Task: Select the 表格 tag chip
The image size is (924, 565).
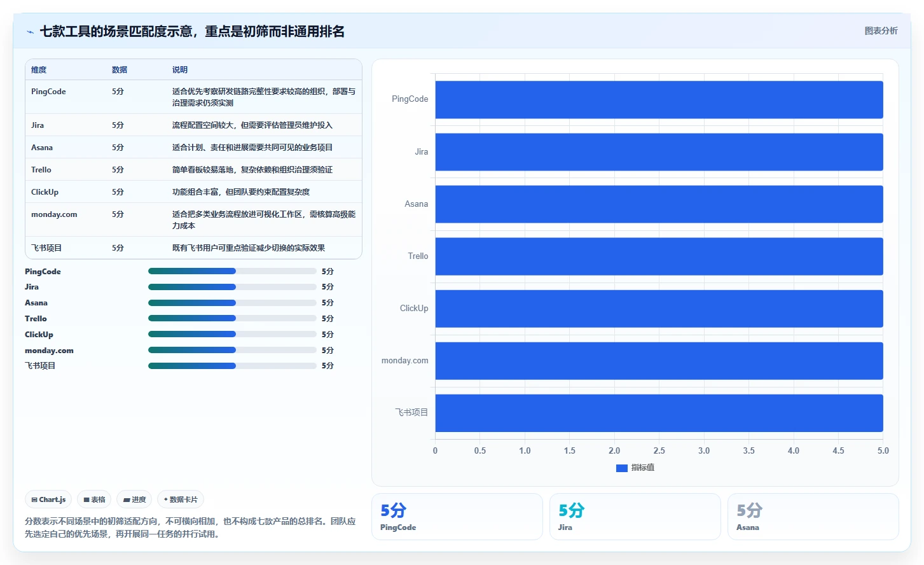Action: (x=94, y=499)
